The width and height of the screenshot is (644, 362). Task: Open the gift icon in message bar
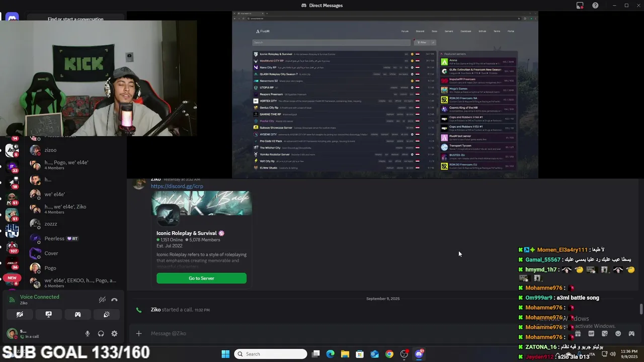[x=578, y=333]
